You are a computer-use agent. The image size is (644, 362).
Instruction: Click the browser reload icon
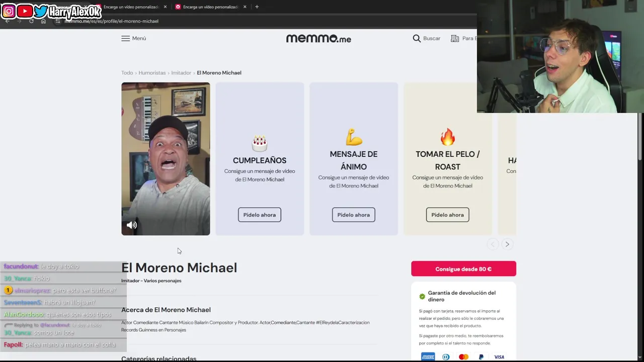point(31,21)
